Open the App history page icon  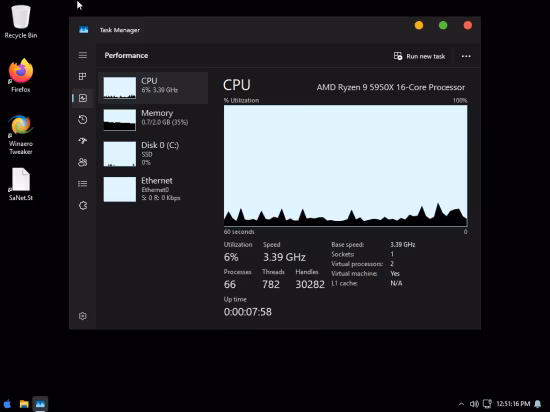pyautogui.click(x=83, y=120)
